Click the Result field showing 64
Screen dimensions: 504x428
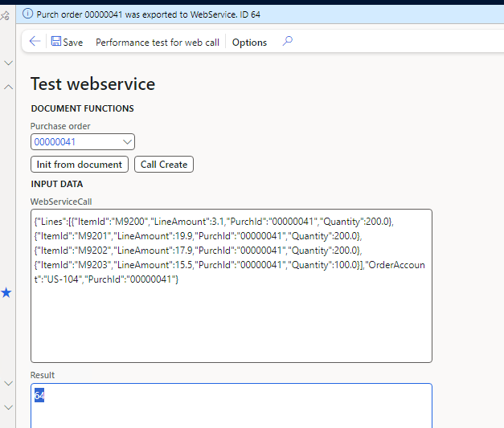pyautogui.click(x=232, y=406)
